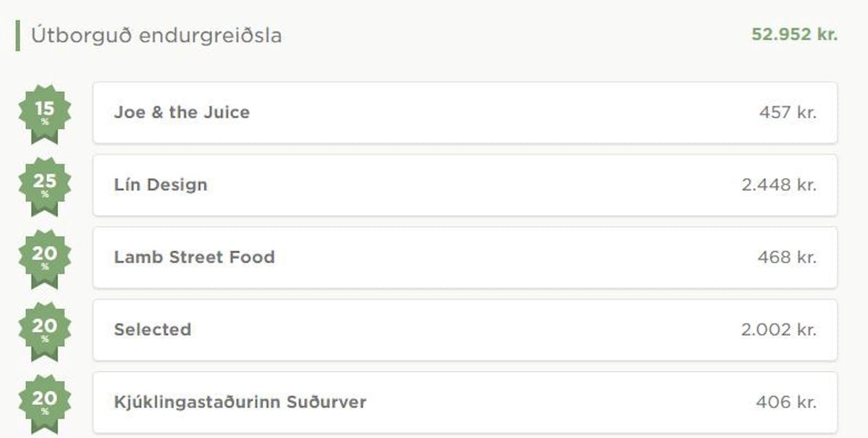
Task: Open the Lín Design refund entry
Action: pos(465,185)
